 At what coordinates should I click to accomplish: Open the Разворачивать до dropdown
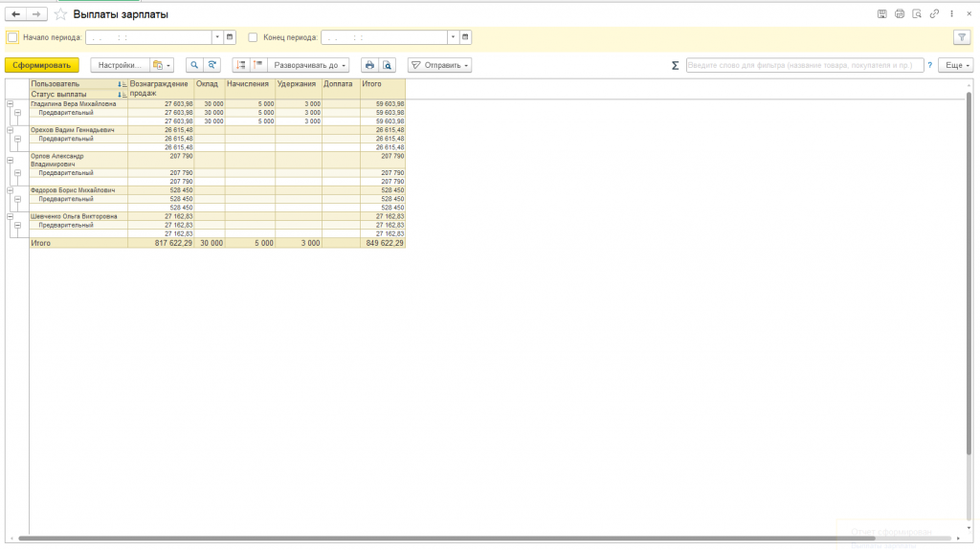(309, 65)
